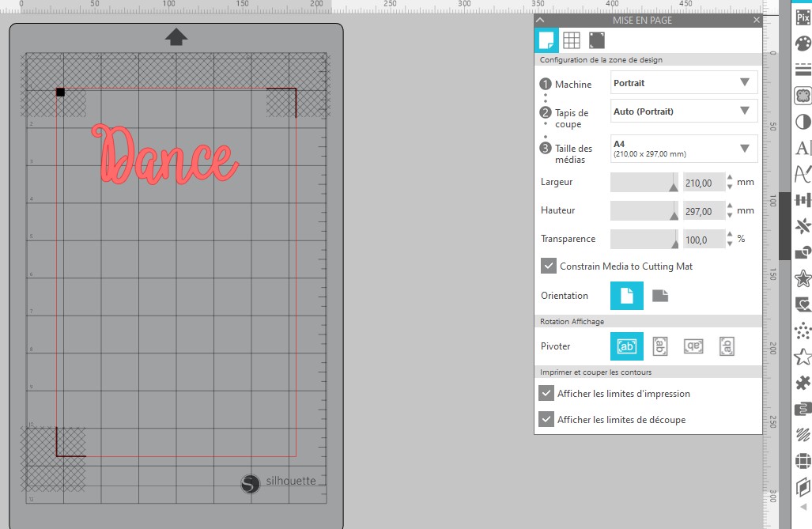The image size is (812, 529).
Task: Open the Machine dropdown showing Portrait
Action: tap(682, 82)
